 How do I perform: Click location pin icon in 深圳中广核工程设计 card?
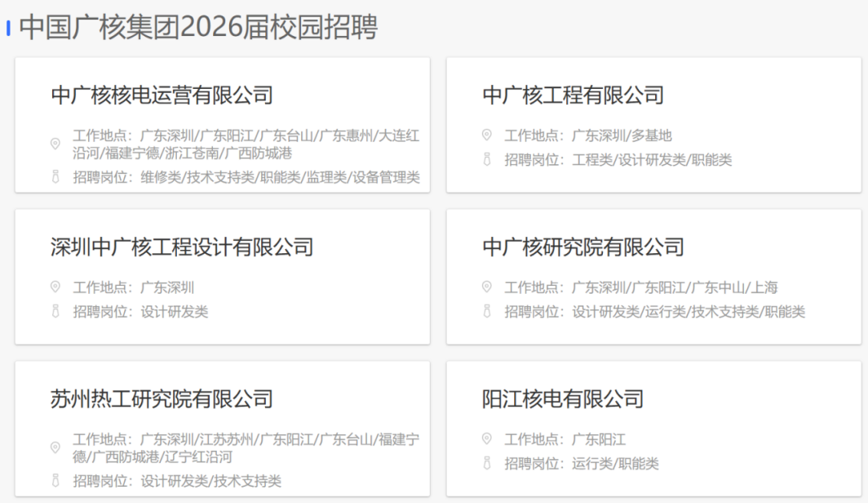point(55,287)
